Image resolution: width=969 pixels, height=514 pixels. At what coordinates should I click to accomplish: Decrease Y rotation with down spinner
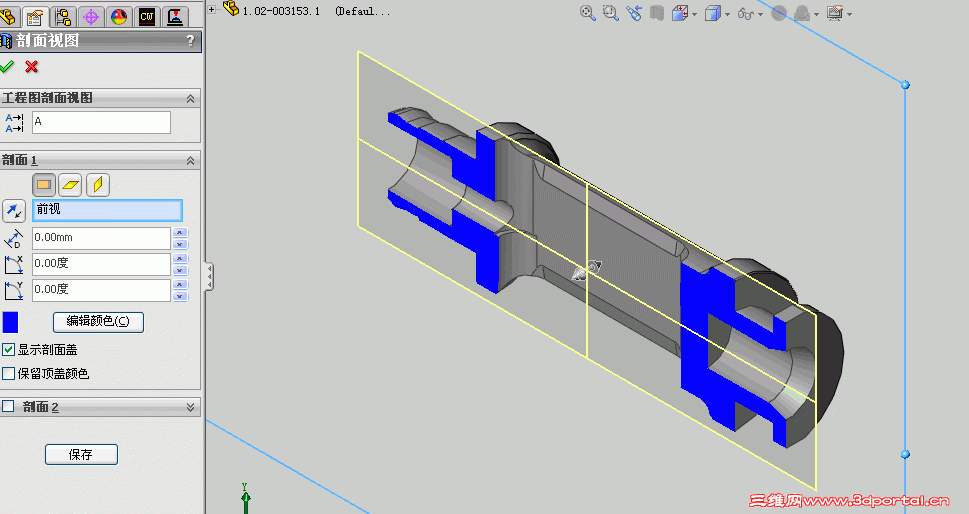point(180,295)
